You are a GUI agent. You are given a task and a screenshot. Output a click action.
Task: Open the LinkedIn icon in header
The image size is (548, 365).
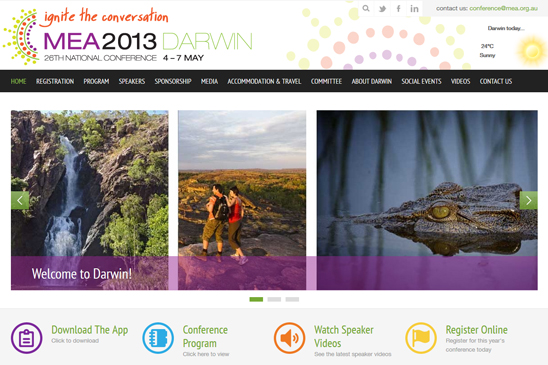pos(414,9)
